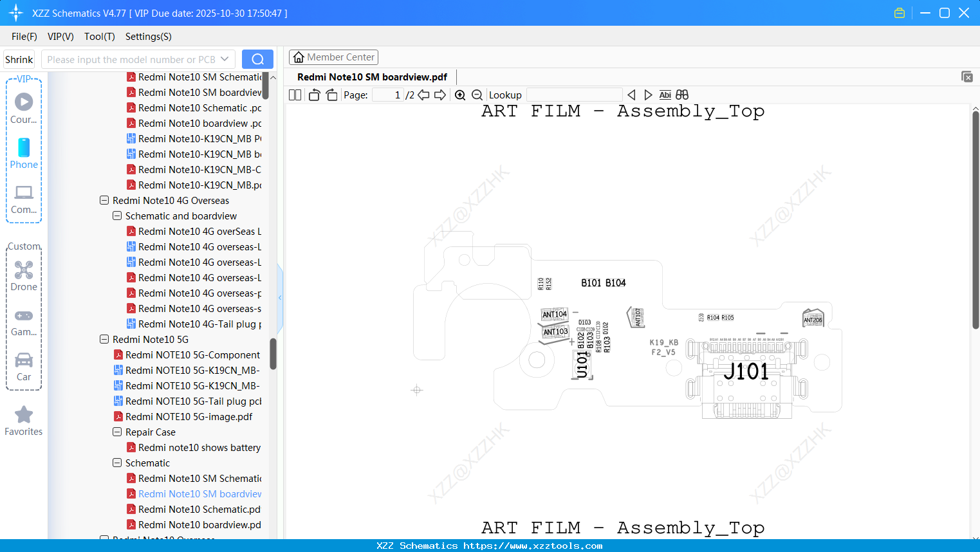Open Redmi Note10 4G overSeas L file
980x552 pixels.
pos(194,232)
